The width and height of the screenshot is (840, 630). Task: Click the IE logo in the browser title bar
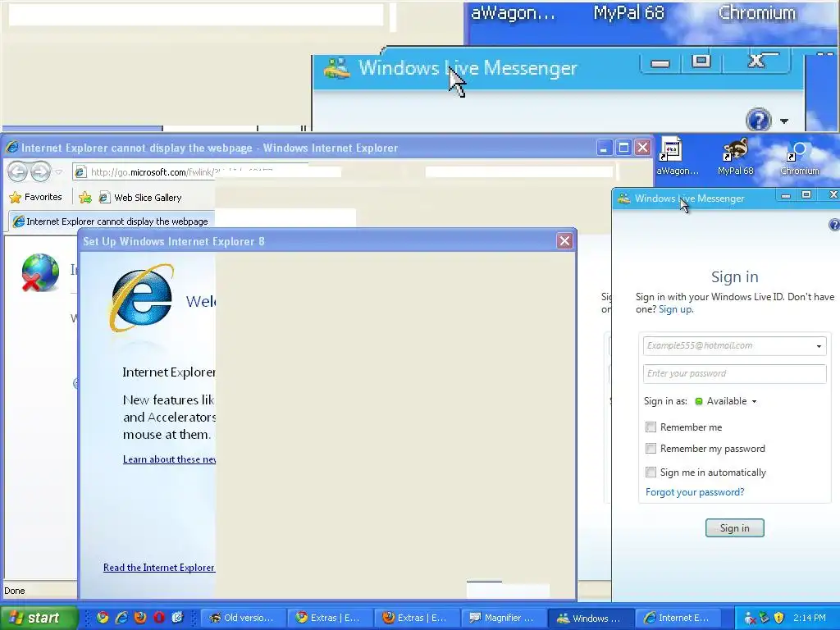(x=11, y=148)
